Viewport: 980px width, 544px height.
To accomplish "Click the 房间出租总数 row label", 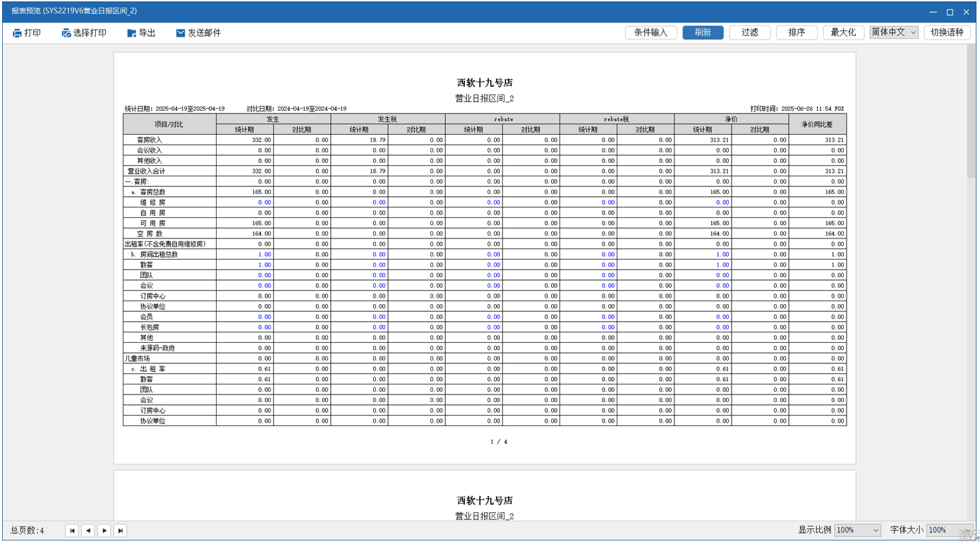I will pos(159,255).
